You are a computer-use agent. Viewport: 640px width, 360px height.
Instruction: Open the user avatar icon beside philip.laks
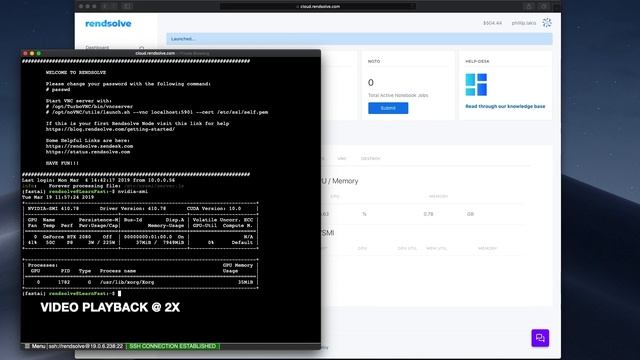547,23
